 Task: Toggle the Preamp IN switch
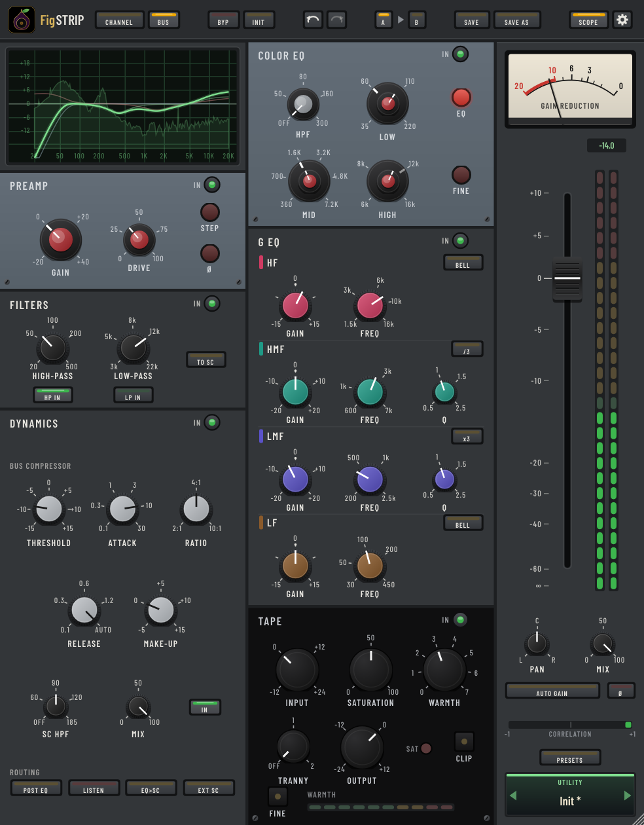[x=212, y=185]
